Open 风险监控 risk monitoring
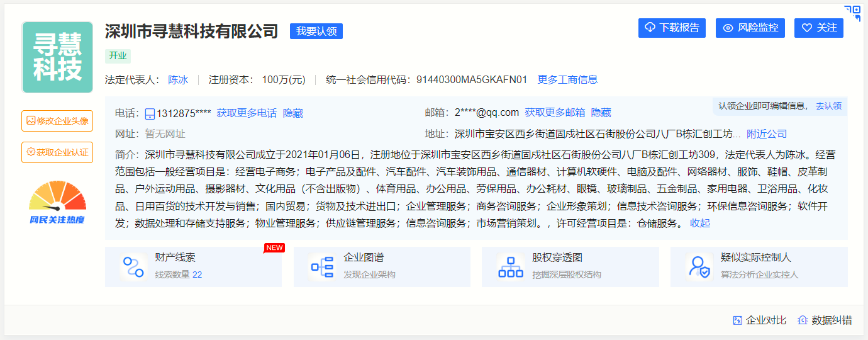The width and height of the screenshot is (868, 340). point(750,28)
